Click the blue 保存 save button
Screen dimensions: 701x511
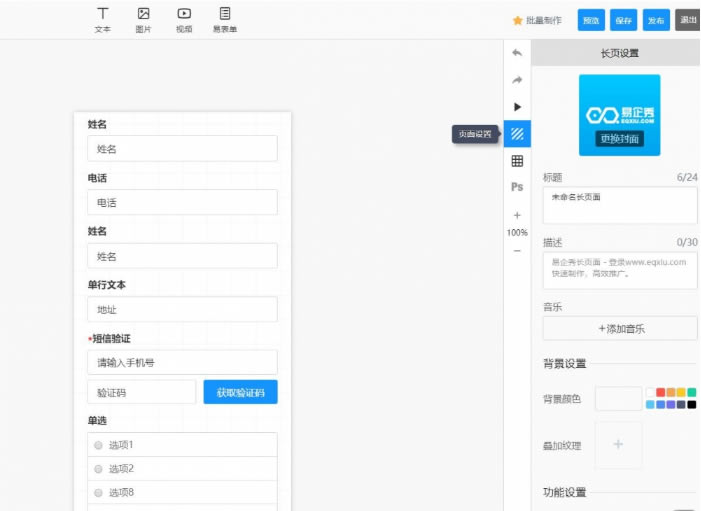(x=623, y=20)
